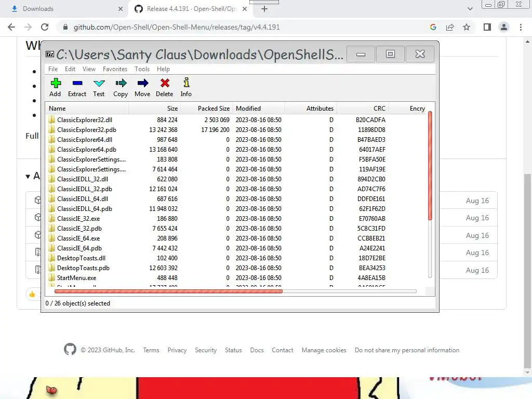Select the ClassicExplorer32.pdb entry
The image size is (532, 399).
(x=236, y=129)
